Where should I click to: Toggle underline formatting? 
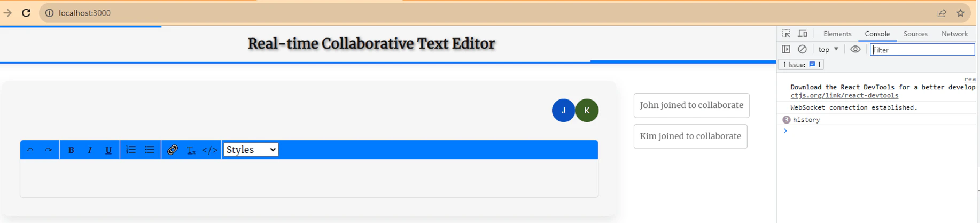(108, 150)
